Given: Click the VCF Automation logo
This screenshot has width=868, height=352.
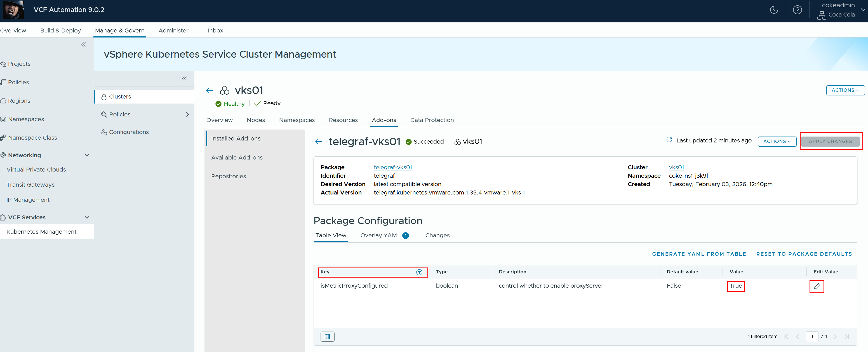Looking at the screenshot, I should tap(13, 10).
